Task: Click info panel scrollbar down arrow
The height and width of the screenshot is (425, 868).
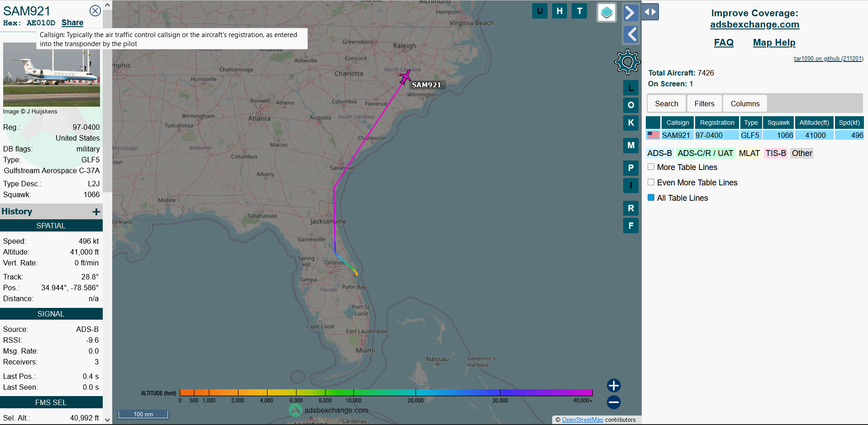Action: pos(107,420)
